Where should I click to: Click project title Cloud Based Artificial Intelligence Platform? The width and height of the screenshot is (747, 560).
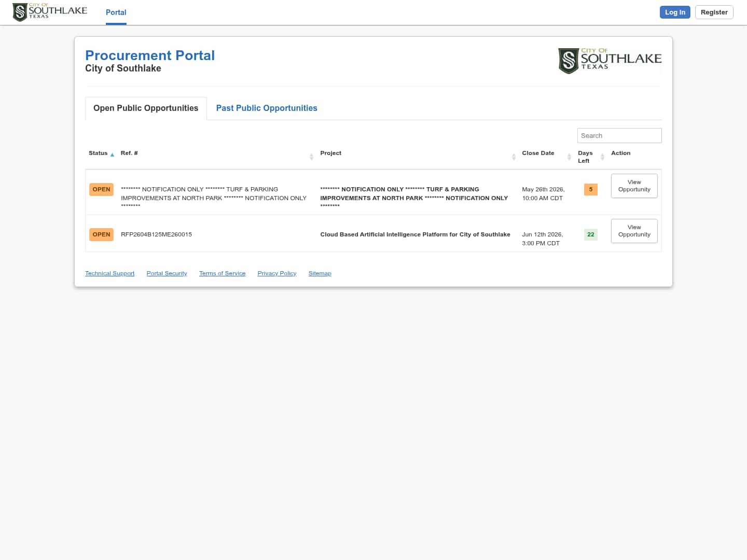pyautogui.click(x=415, y=234)
